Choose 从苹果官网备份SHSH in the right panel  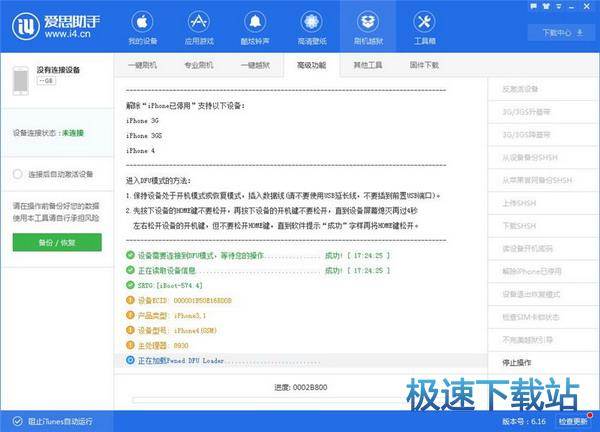(x=537, y=180)
